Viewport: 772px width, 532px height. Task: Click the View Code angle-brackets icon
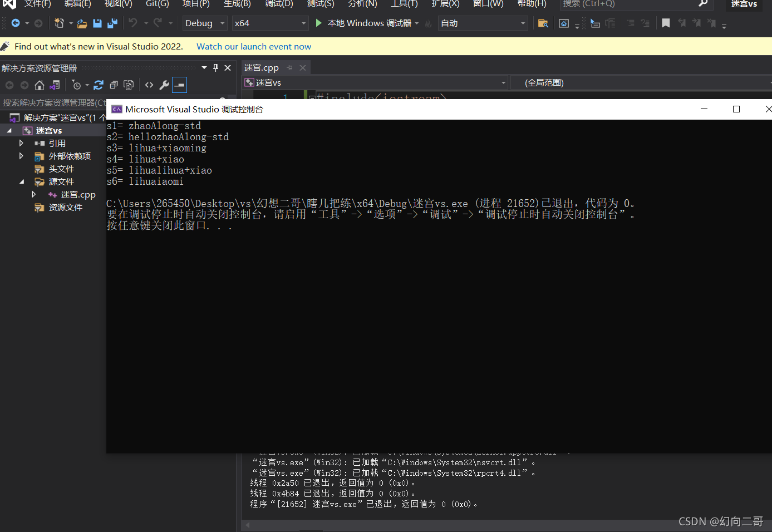click(x=149, y=85)
